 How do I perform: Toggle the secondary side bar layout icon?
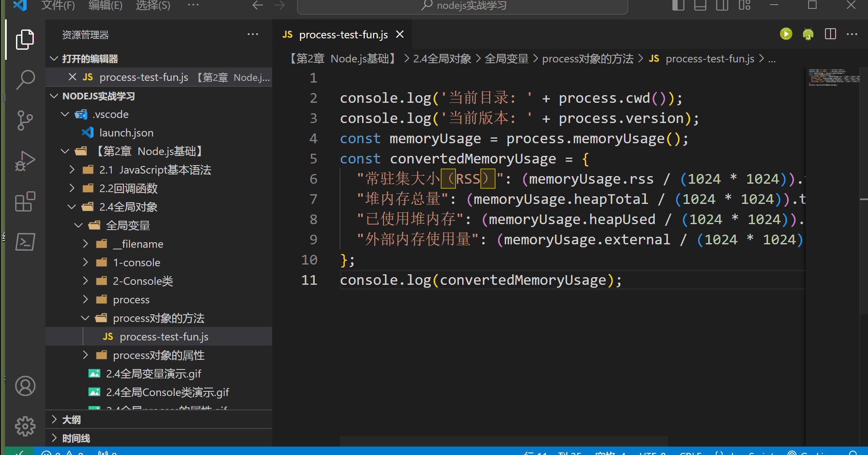click(722, 5)
